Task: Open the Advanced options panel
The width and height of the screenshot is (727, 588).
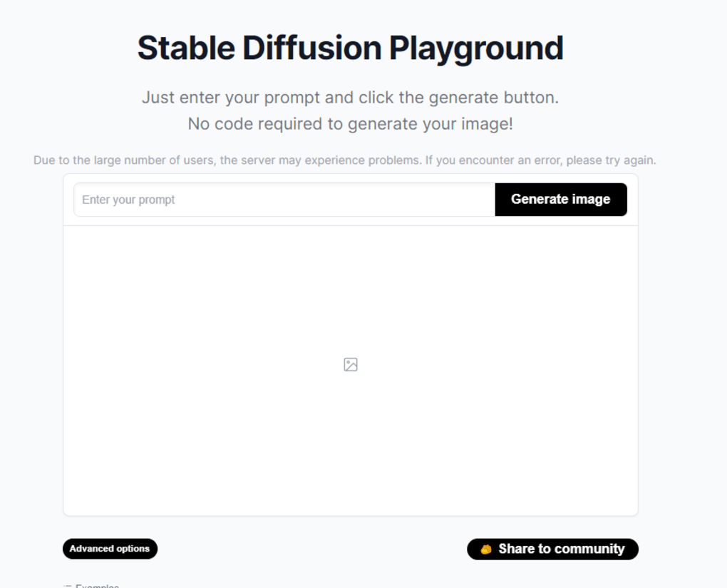Action: click(109, 549)
